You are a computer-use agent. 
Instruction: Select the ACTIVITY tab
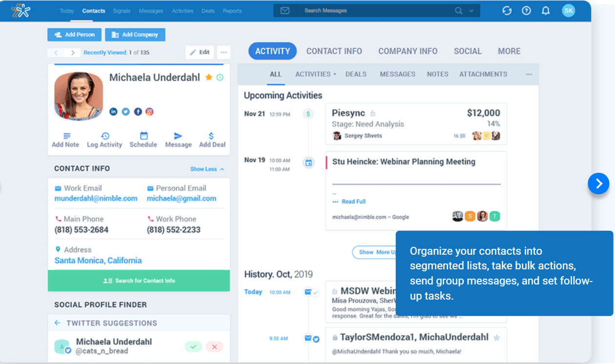coord(272,51)
